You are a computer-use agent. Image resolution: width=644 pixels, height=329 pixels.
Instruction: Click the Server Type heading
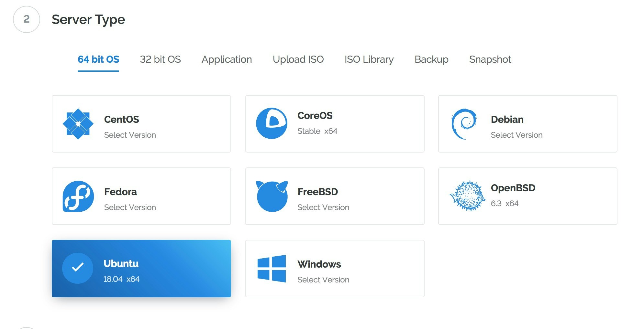88,20
